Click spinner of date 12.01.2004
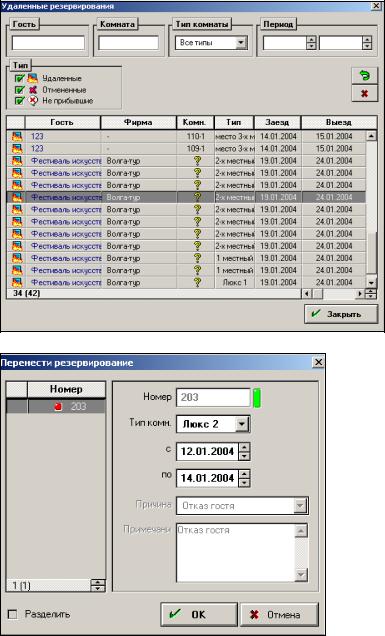The width and height of the screenshot is (385, 636). coord(244,451)
